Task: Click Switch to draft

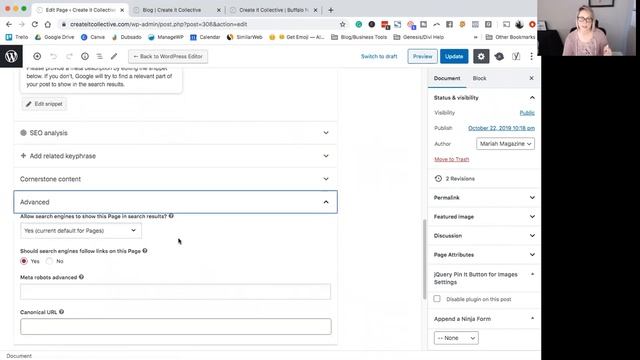Action: pos(379,56)
